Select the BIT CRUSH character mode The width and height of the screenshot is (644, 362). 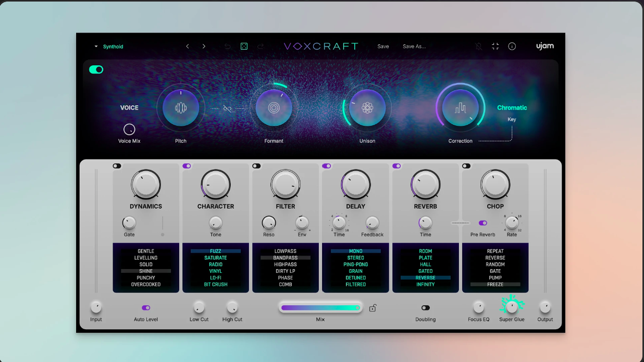(216, 285)
